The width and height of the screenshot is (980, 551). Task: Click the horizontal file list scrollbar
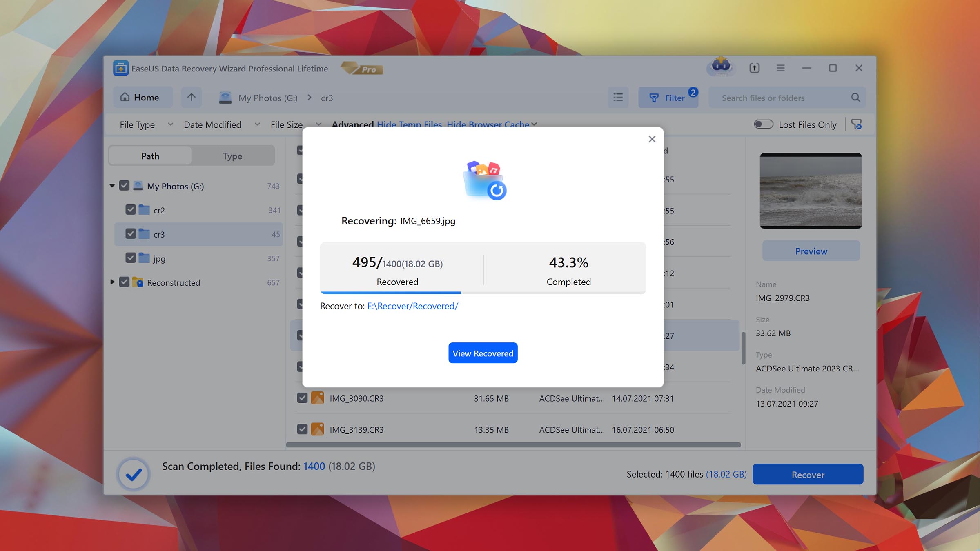tap(513, 445)
